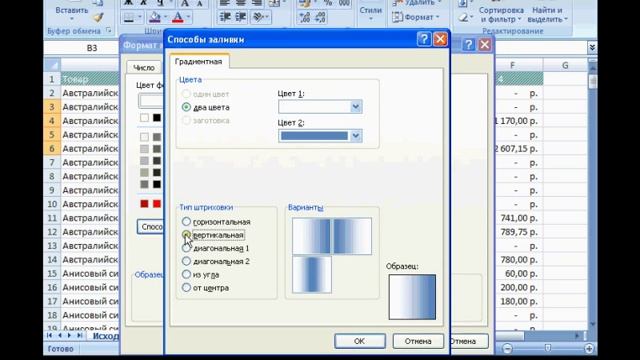This screenshot has width=640, height=360.
Task: Click the text Orientation icon
Action: (258, 17)
